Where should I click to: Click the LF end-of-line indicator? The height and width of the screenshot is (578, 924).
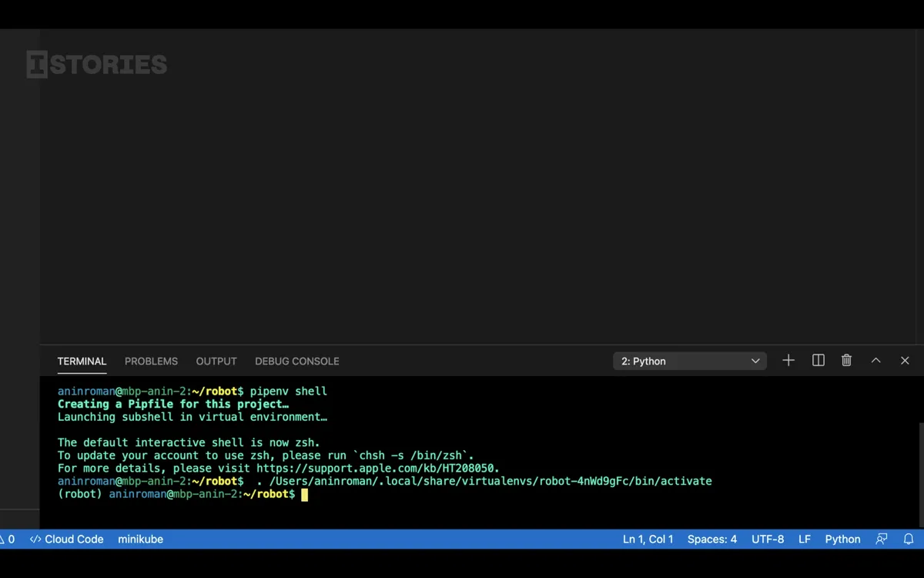point(804,539)
